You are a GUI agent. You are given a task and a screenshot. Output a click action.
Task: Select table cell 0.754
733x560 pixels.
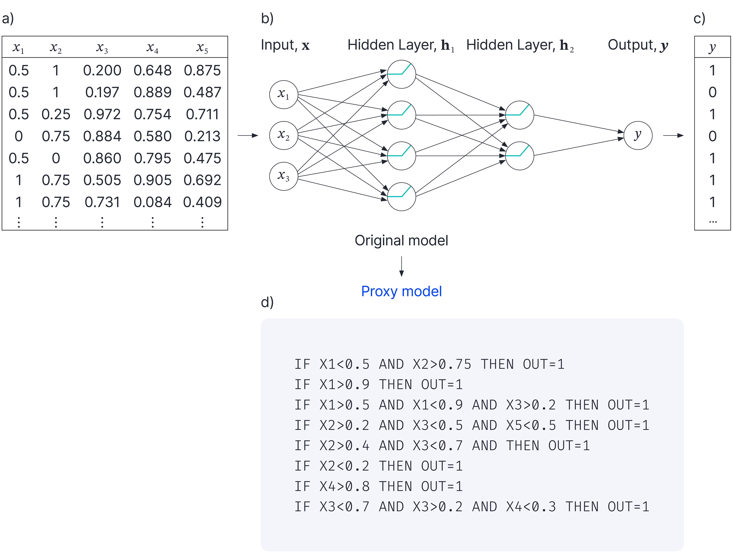click(153, 114)
